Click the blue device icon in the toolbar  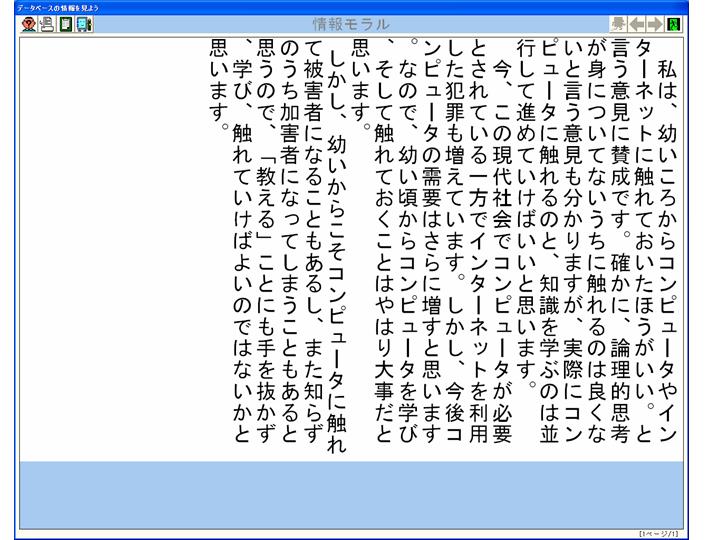click(x=84, y=24)
